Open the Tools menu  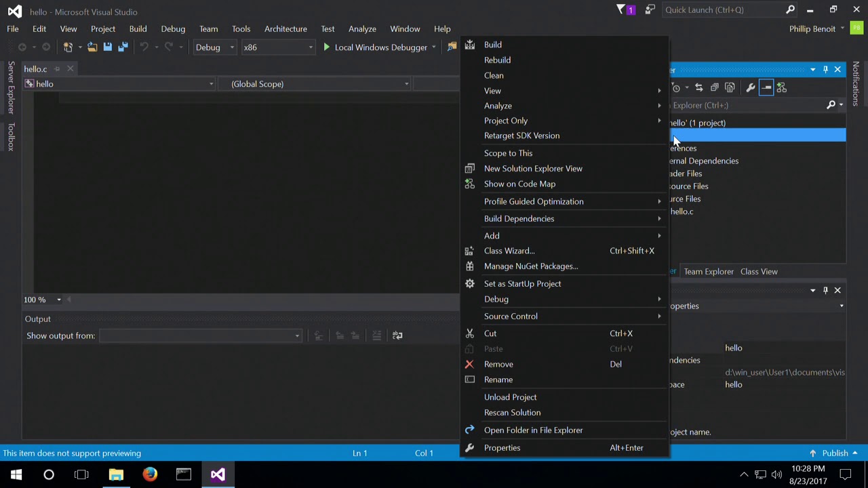coord(241,29)
